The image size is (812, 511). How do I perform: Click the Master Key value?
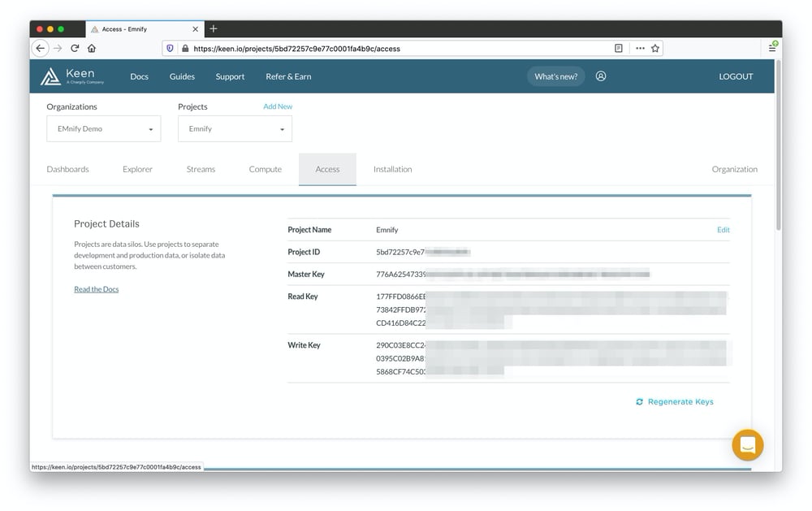click(x=512, y=274)
